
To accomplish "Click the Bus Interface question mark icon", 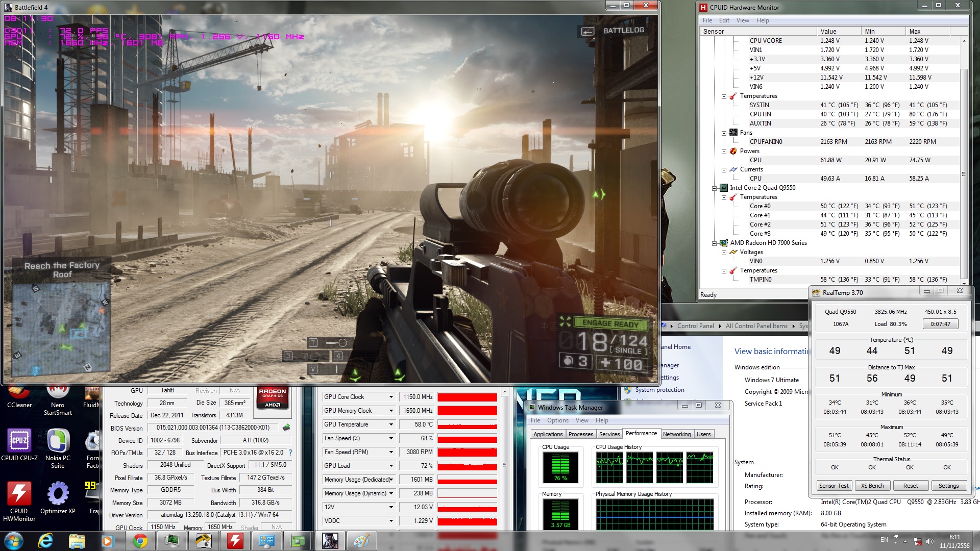I will 290,453.
